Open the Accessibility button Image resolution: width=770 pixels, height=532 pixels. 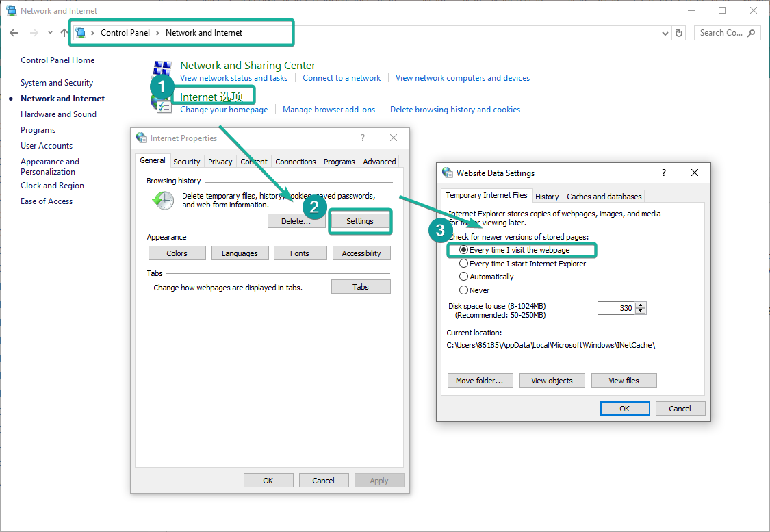pyautogui.click(x=361, y=253)
